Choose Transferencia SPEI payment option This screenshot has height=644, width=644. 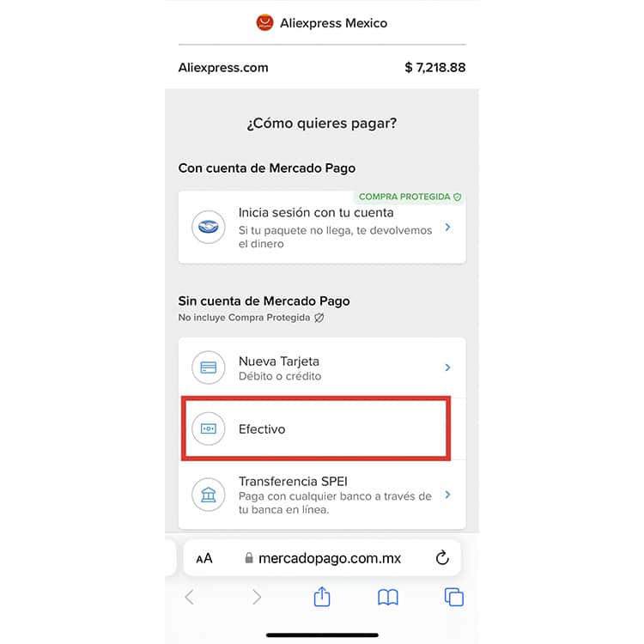click(322, 495)
